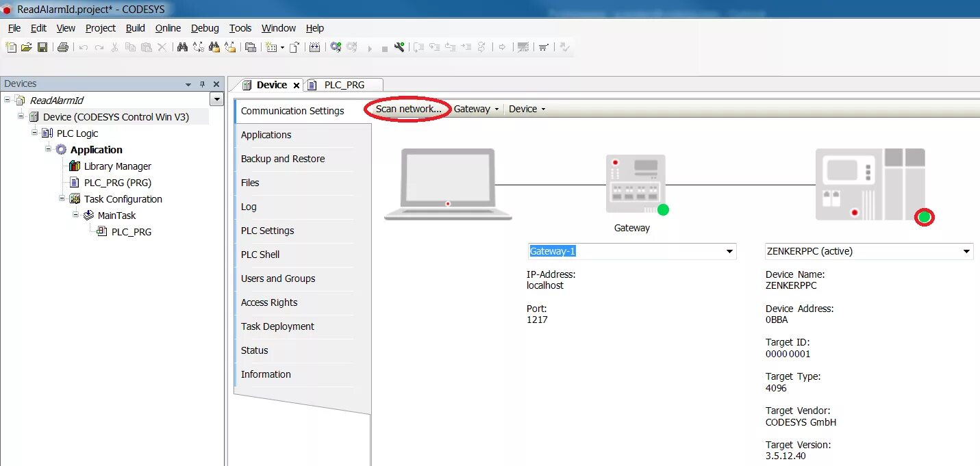Click the PLC controller image
This screenshot has height=466, width=980.
pos(870,184)
